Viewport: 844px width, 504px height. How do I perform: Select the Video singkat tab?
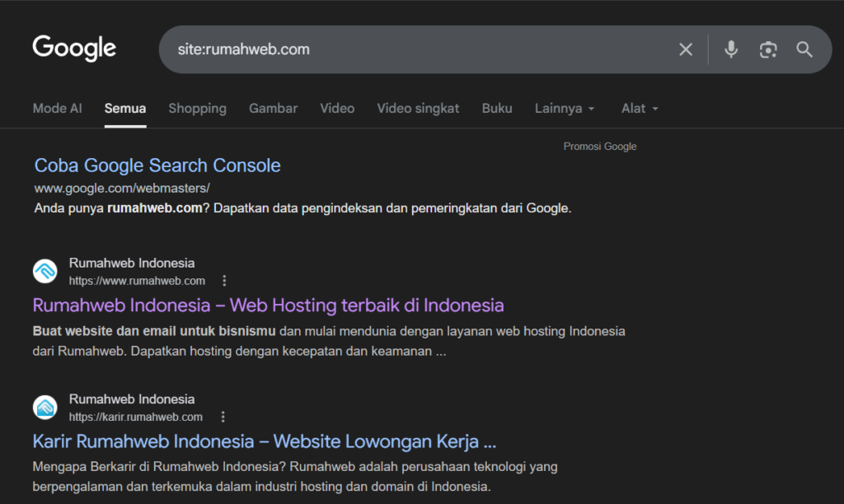pos(418,108)
